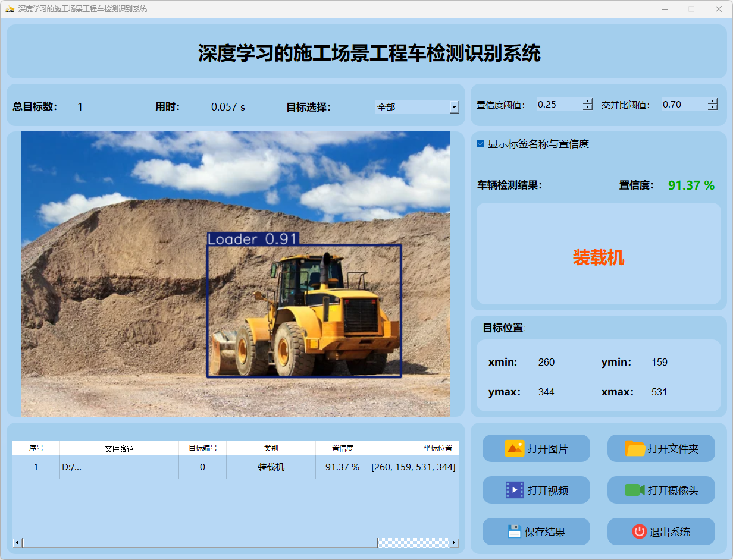Click the confidence threshold value field
The height and width of the screenshot is (560, 733).
[x=558, y=105]
